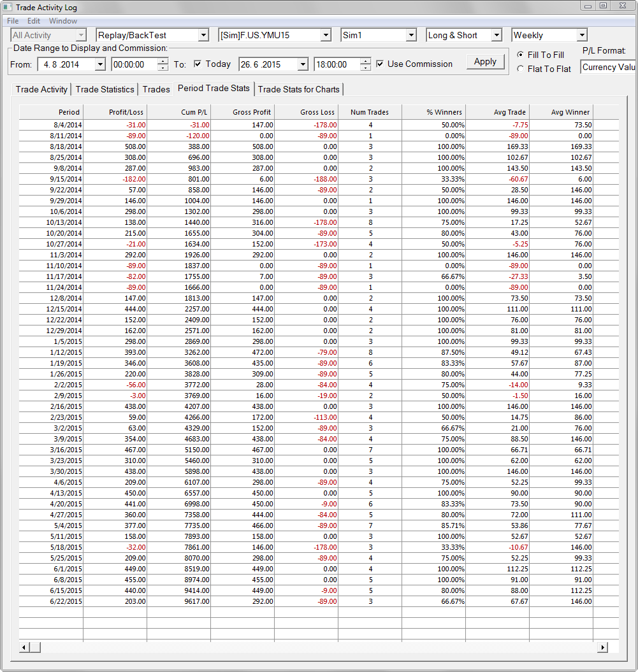Click the Trade Activity Log window icon
This screenshot has width=638, height=672.
[x=7, y=7]
